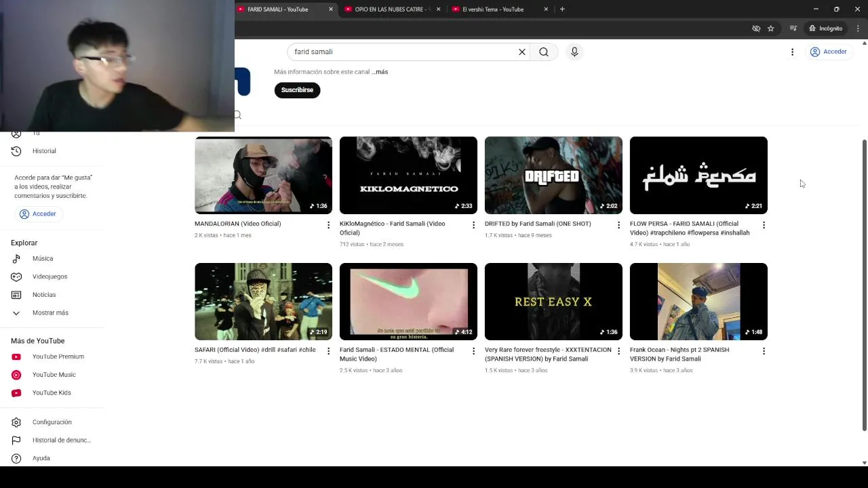Open DRIFTED by Farid Samali title link
Viewport: 868px width, 488px height.
(x=538, y=224)
